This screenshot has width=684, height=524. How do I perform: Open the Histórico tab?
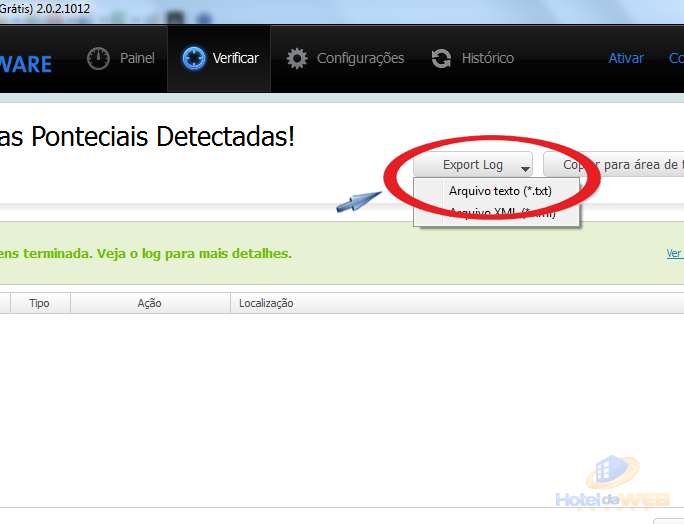pos(473,58)
